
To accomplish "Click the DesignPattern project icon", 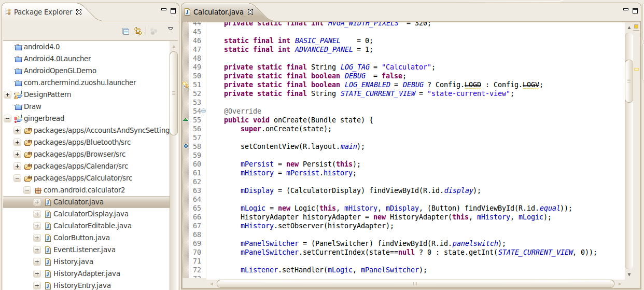I will 18,95.
